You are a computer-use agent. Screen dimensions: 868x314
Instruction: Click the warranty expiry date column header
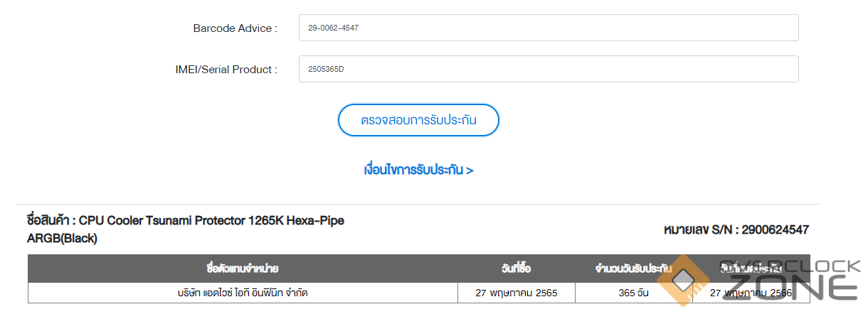coord(751,269)
